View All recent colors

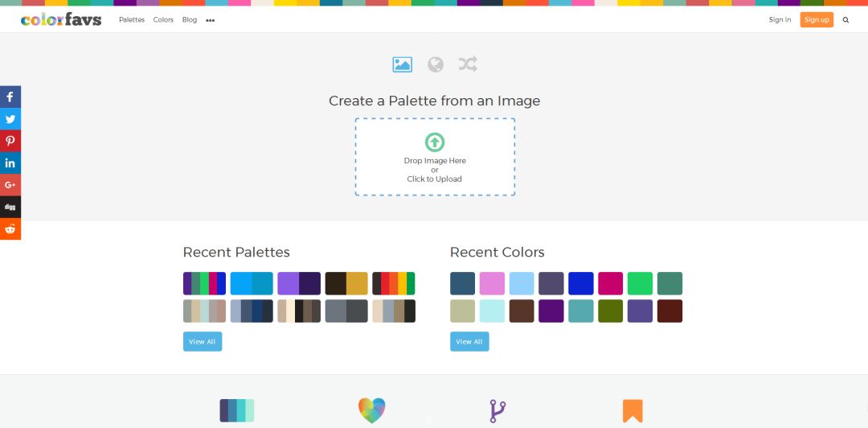(469, 342)
